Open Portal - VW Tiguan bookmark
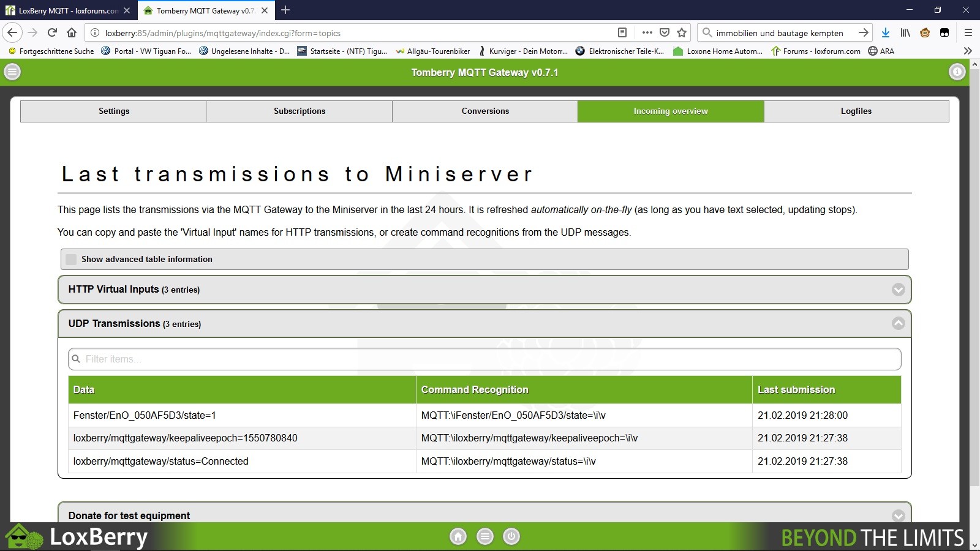 [146, 51]
